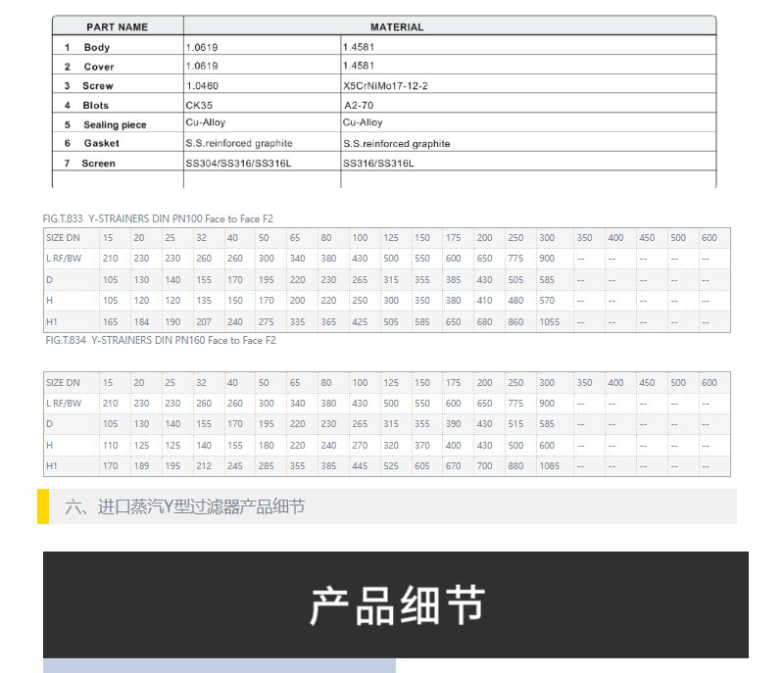Viewport: 784px width, 673px height.
Task: Click L RF/BW row label in PN160 table
Action: (x=65, y=404)
